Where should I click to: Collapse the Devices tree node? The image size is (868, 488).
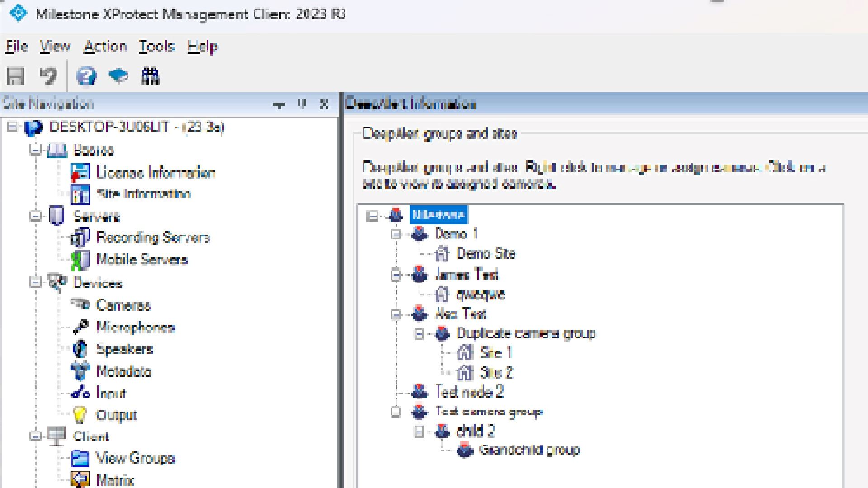tap(35, 283)
